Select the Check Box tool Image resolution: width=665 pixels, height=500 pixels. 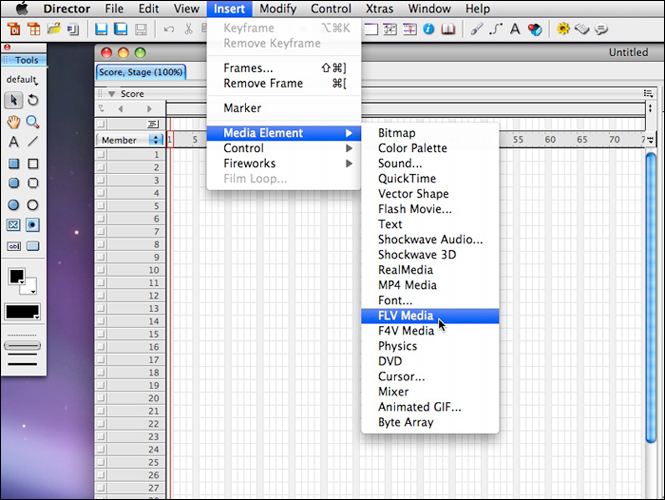(x=14, y=225)
